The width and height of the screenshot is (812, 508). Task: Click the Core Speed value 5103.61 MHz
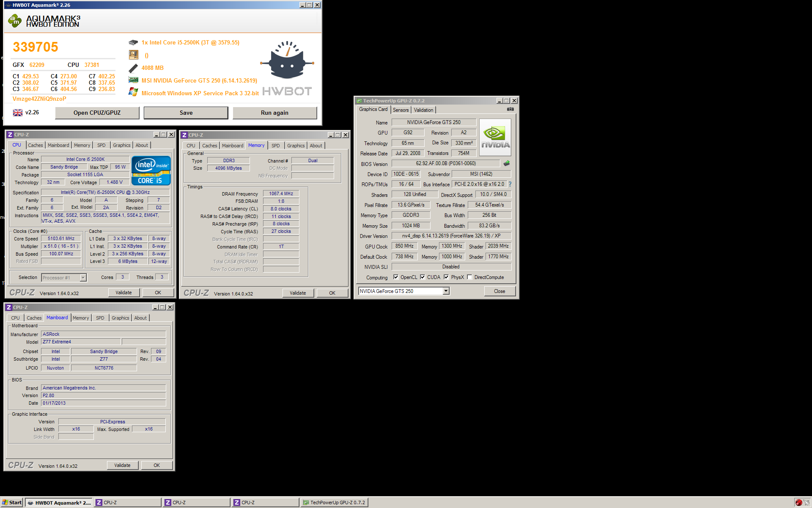pos(61,239)
